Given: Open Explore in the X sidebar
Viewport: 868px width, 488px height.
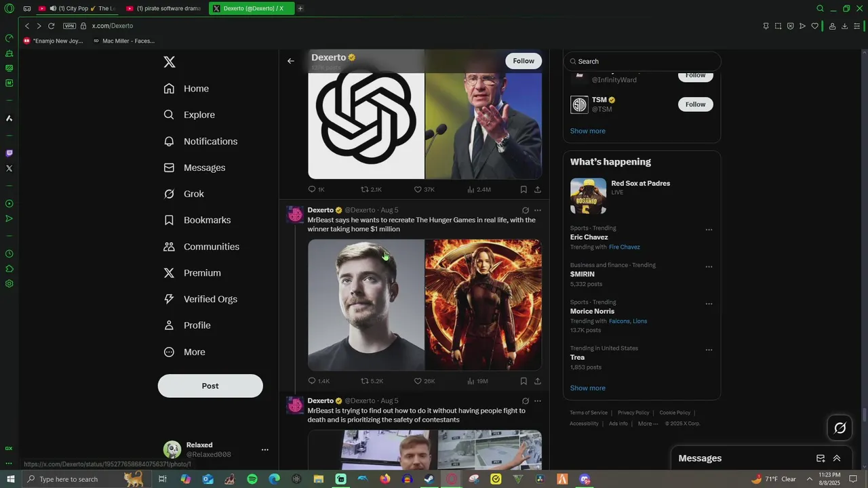Looking at the screenshot, I should click(x=189, y=115).
